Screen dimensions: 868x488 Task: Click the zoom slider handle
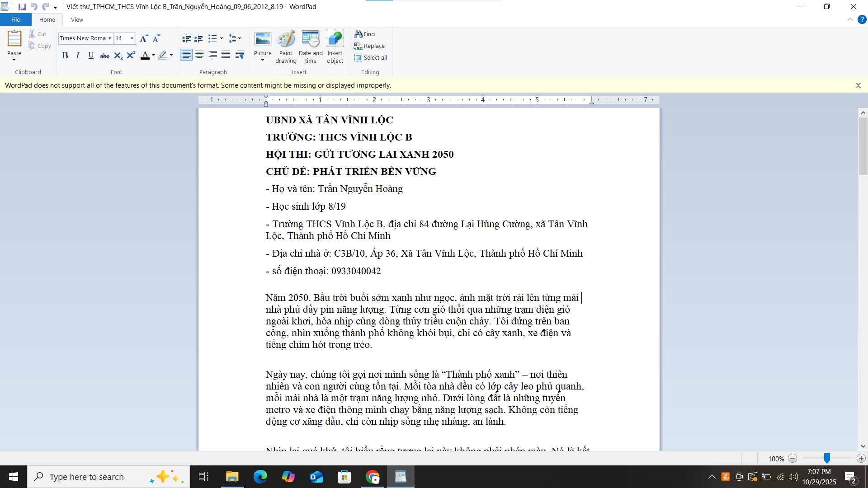click(827, 459)
